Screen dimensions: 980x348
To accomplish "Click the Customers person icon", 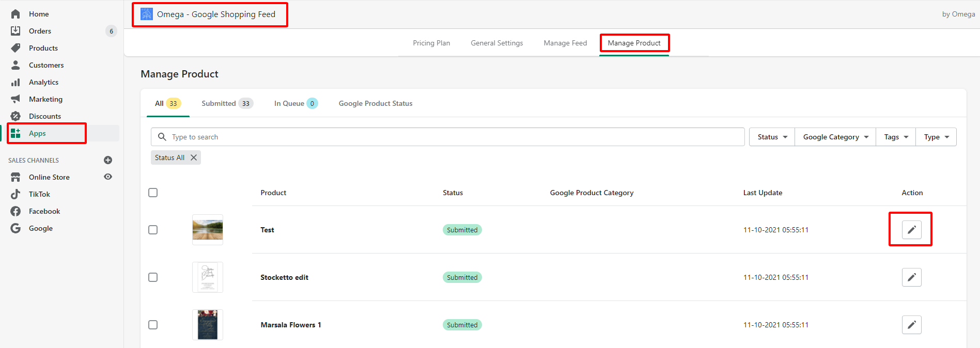I will point(15,65).
